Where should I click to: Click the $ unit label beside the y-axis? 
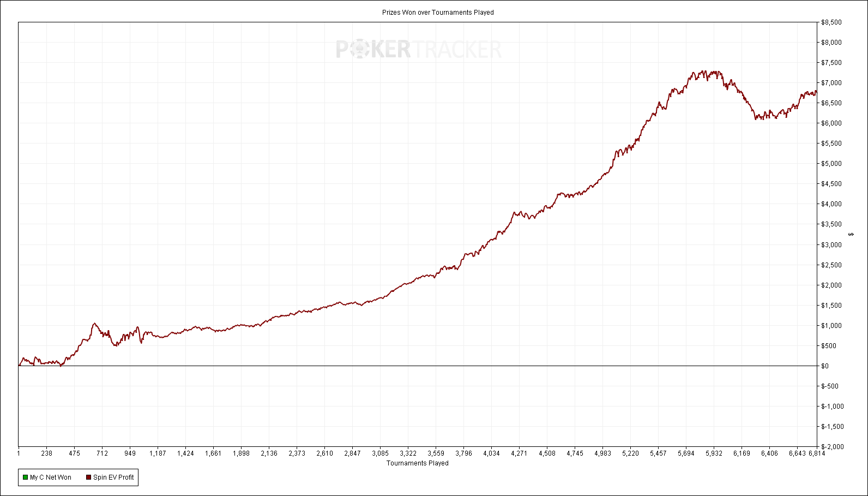[852, 235]
